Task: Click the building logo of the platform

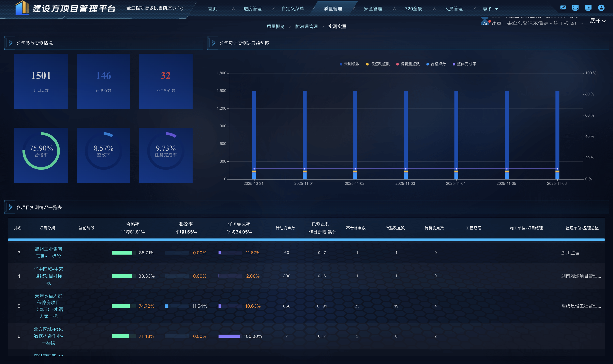Action: [22, 8]
